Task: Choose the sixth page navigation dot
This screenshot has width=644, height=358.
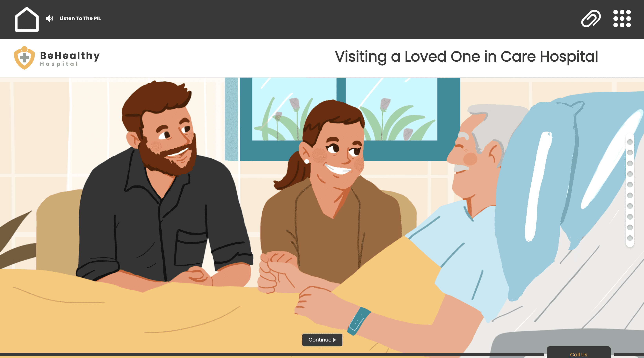Action: [x=630, y=195]
